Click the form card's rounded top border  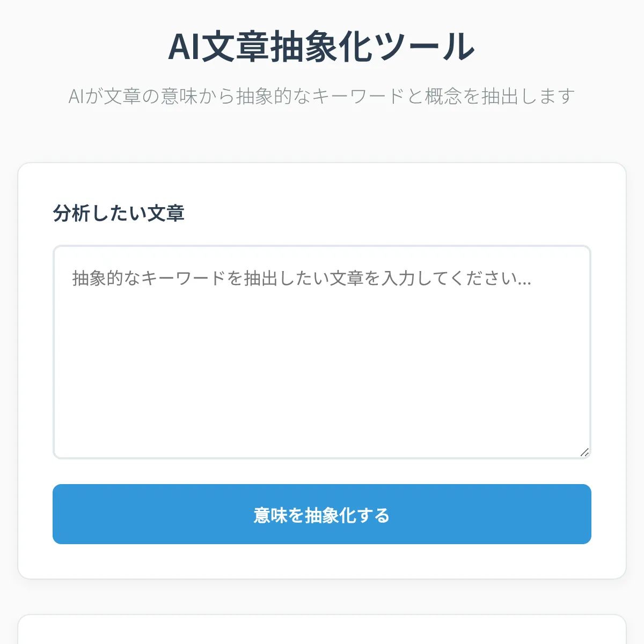pyautogui.click(x=321, y=164)
